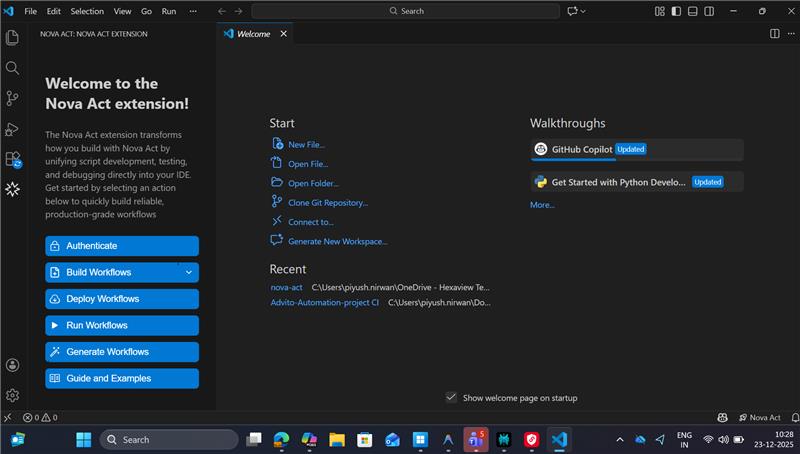
Task: Open Guide and Examples
Action: point(122,379)
